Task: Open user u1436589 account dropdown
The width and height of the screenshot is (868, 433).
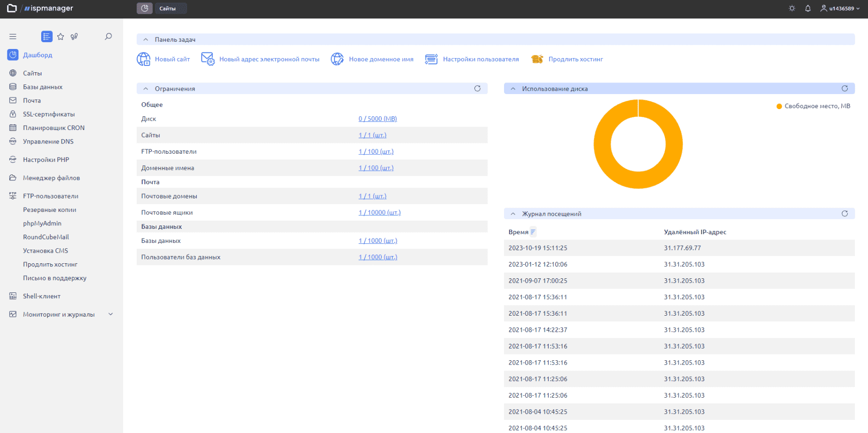Action: pyautogui.click(x=840, y=8)
